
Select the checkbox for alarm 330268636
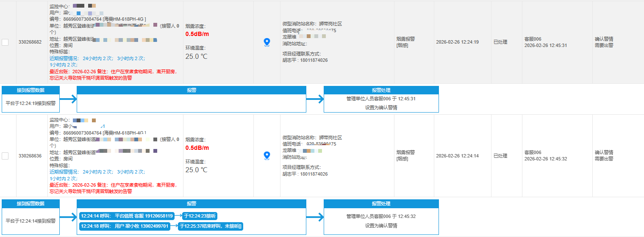coord(5,156)
